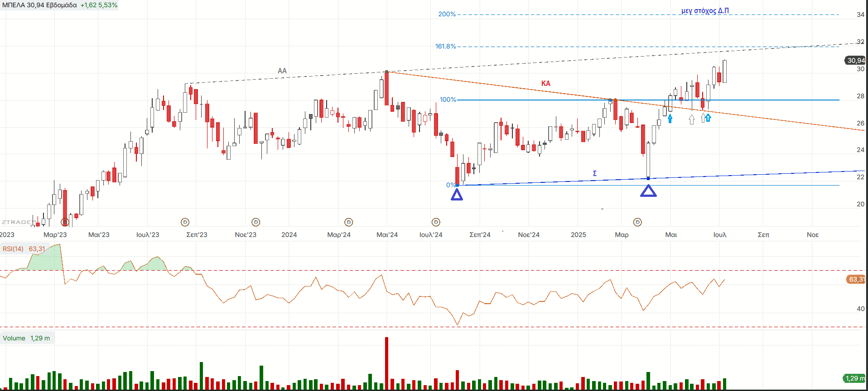
Task: Click the 2024 label on the time axis
Action: point(289,234)
